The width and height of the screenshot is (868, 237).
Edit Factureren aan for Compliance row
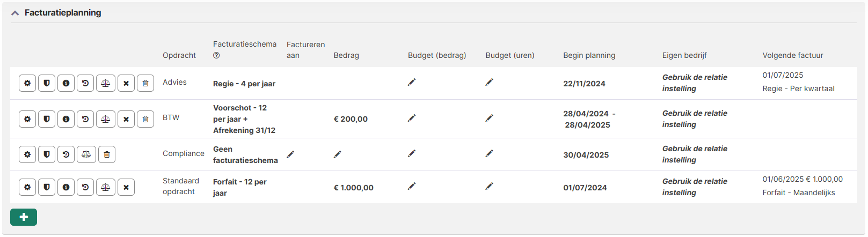click(290, 154)
